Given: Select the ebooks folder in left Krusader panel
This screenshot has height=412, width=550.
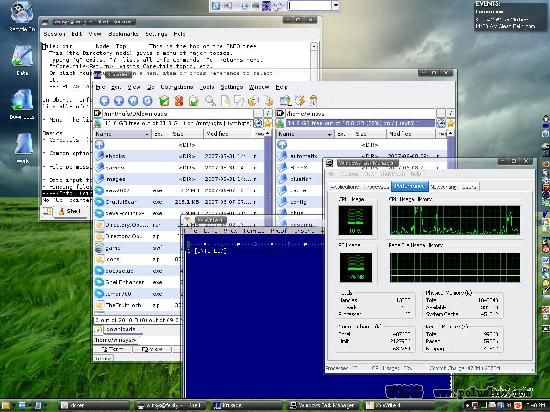Looking at the screenshot, I should pyautogui.click(x=179, y=156).
